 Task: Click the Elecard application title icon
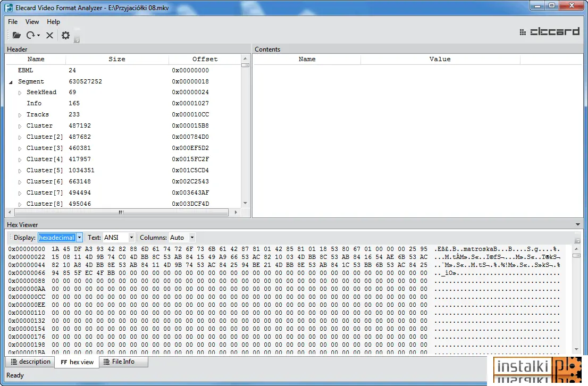9,7
